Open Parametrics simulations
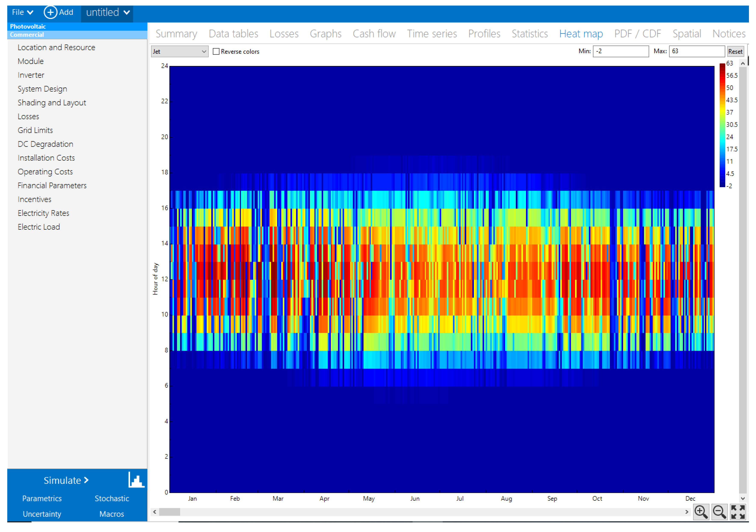The height and width of the screenshot is (532, 756). [42, 498]
